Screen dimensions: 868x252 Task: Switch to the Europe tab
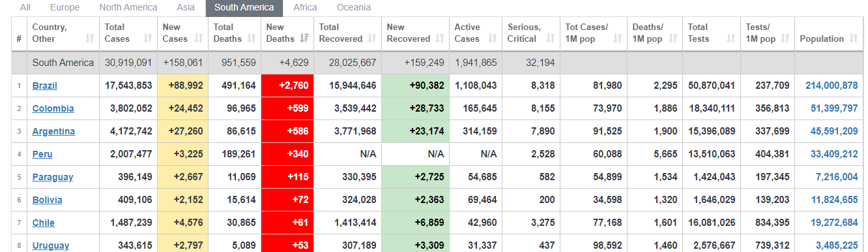point(65,8)
